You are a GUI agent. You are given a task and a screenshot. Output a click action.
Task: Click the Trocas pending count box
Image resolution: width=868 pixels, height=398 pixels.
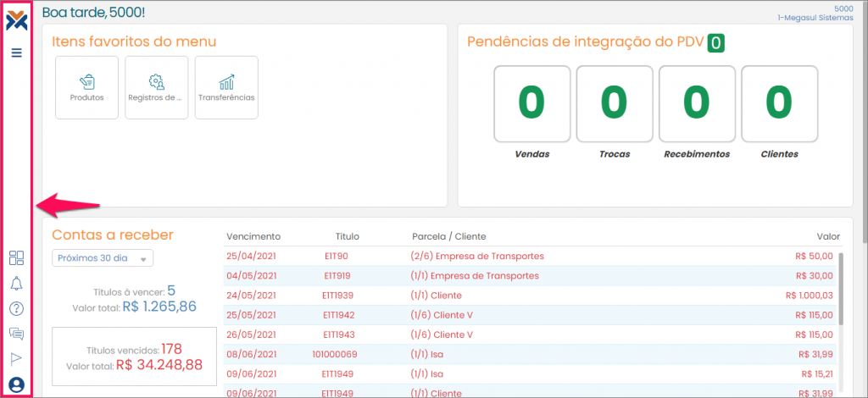click(614, 103)
